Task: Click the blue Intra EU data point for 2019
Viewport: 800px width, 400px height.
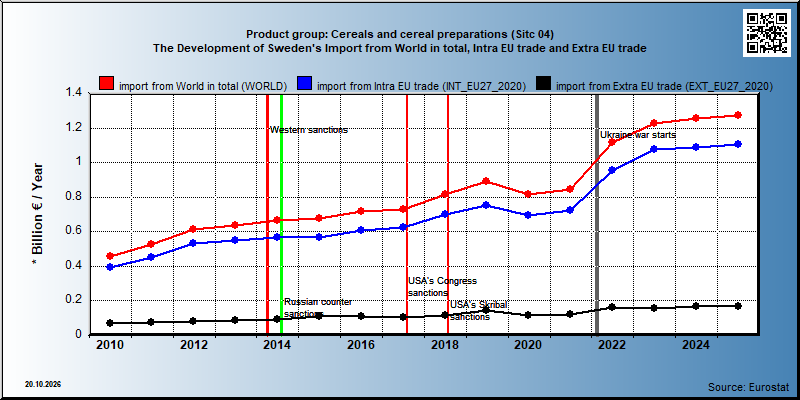Action: coord(486,205)
